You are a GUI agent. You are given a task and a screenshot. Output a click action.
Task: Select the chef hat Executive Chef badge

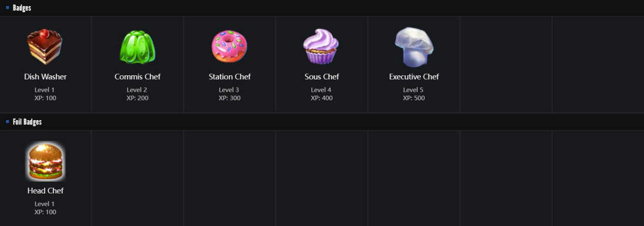(x=414, y=47)
